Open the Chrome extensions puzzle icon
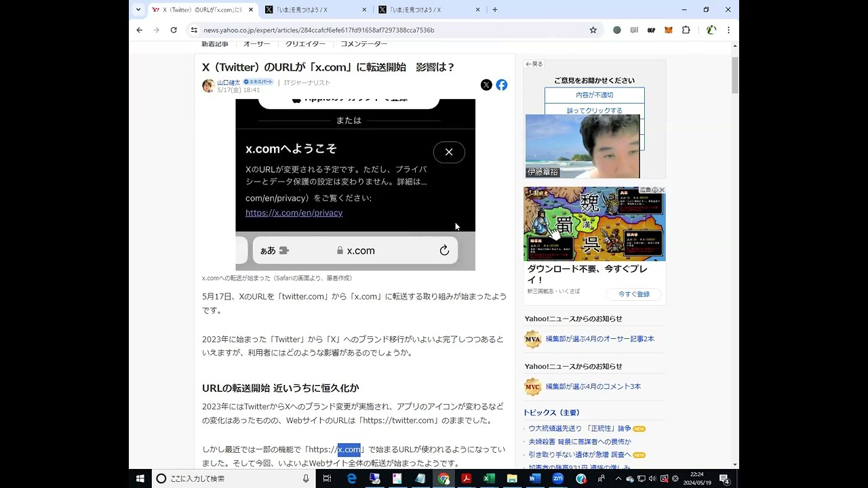The image size is (868, 488). (x=686, y=30)
